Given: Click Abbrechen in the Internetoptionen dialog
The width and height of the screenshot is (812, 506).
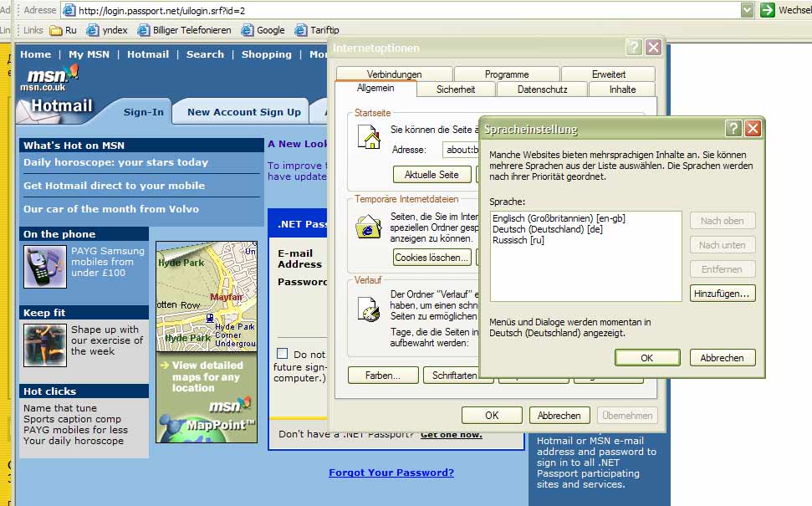Looking at the screenshot, I should [559, 415].
